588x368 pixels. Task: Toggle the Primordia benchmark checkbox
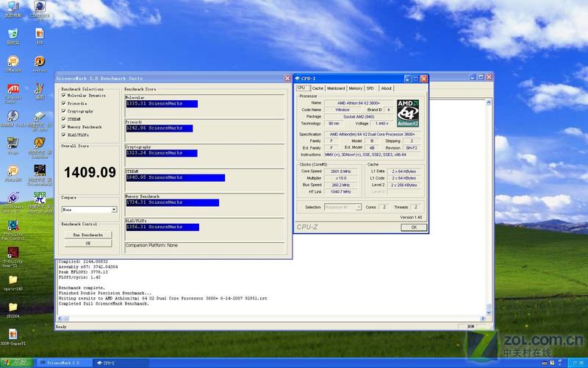coord(64,103)
